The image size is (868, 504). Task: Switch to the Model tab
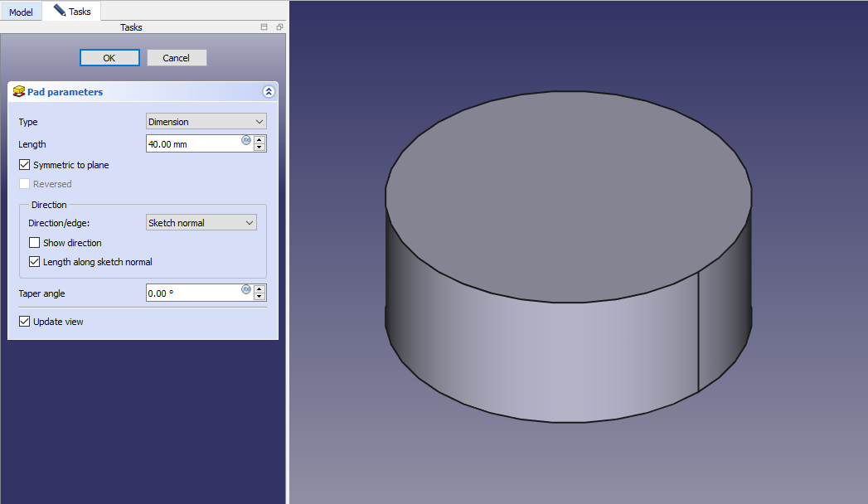[21, 12]
